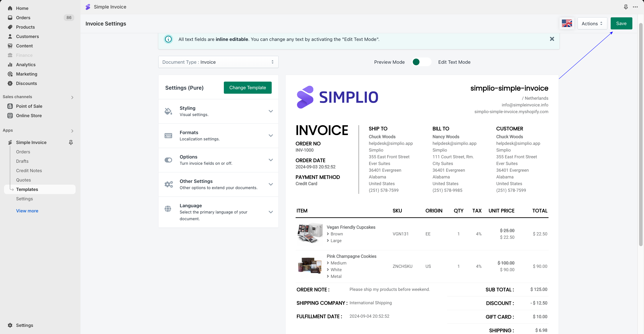
Task: Click the Other Settings gears icon
Action: point(168,184)
